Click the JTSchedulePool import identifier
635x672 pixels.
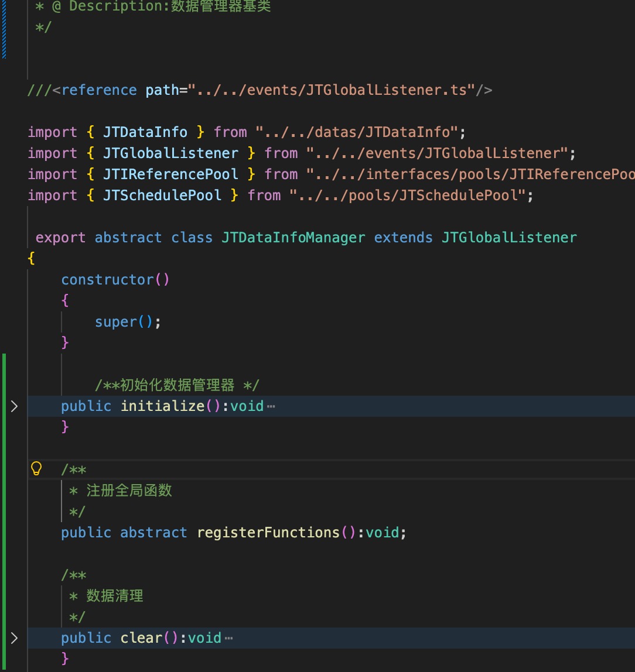click(162, 196)
